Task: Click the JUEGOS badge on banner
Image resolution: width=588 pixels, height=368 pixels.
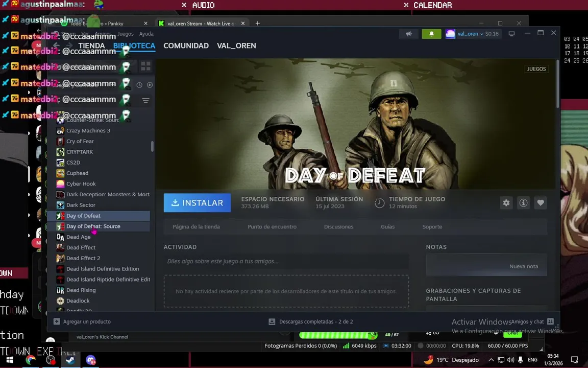Action: point(536,69)
